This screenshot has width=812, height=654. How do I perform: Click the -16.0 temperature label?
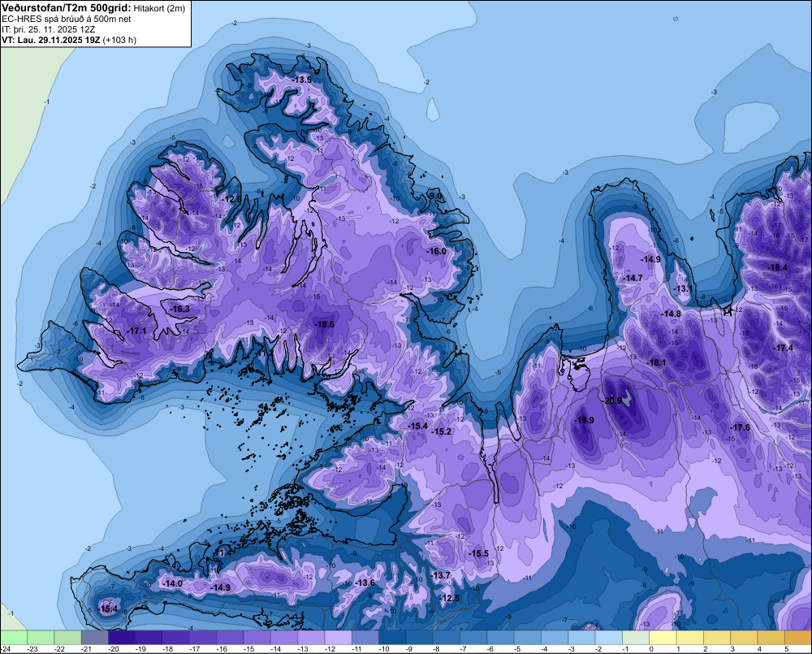(437, 251)
